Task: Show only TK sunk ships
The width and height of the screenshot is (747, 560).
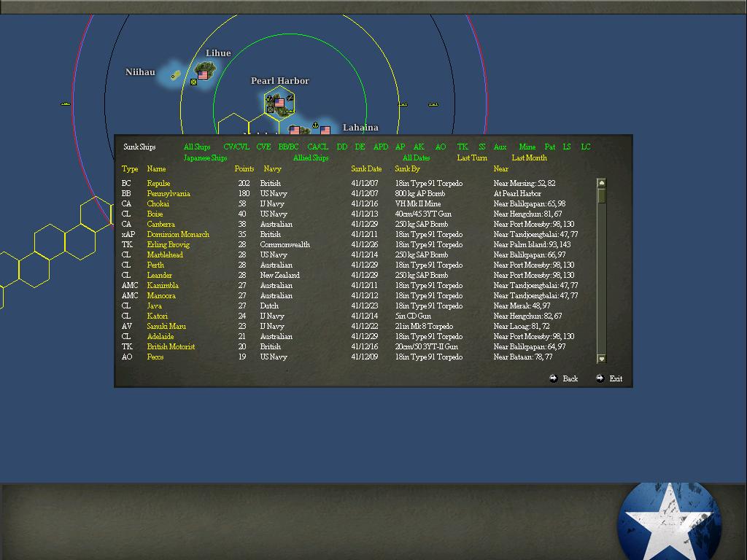Action: (462, 147)
